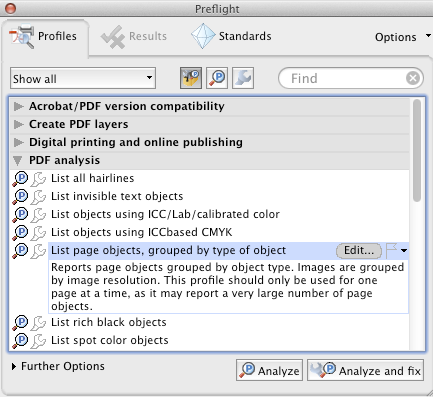
Task: Open dropdown arrow next to the flag
Action: tap(404, 251)
